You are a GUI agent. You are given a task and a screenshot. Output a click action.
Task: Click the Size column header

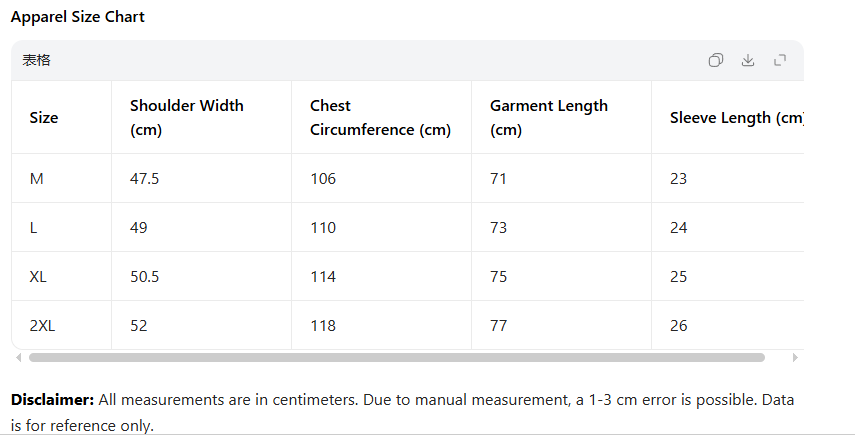[44, 117]
